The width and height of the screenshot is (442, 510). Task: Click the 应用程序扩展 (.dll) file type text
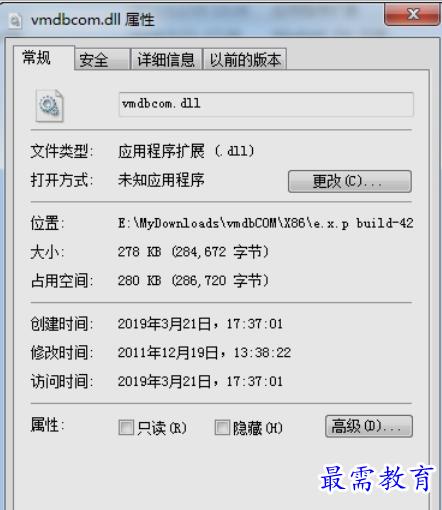coord(186,151)
